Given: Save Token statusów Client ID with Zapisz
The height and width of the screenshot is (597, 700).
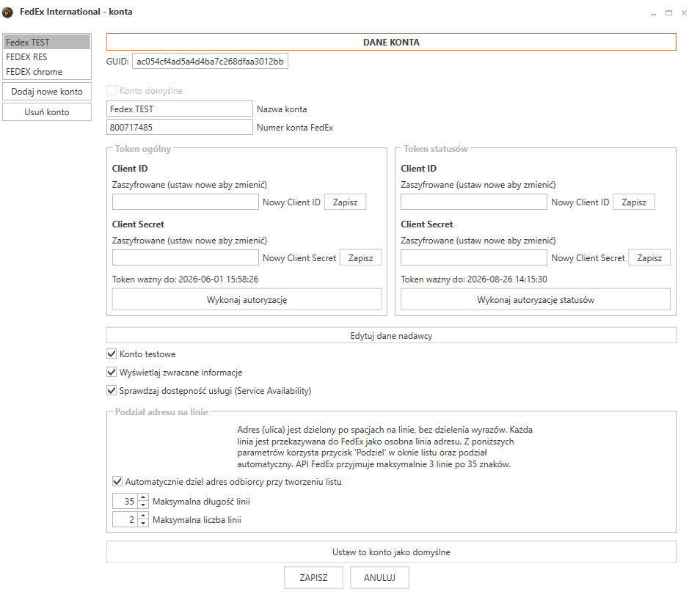Looking at the screenshot, I should pos(634,202).
